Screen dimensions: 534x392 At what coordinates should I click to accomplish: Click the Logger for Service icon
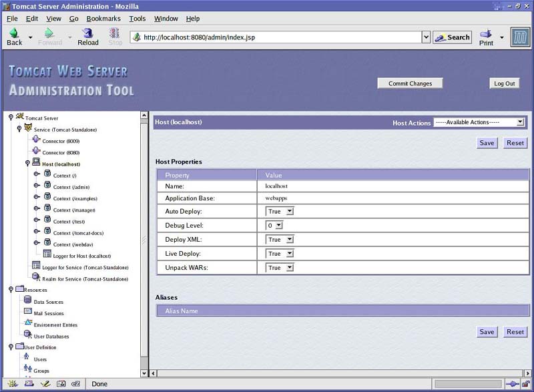click(x=36, y=265)
